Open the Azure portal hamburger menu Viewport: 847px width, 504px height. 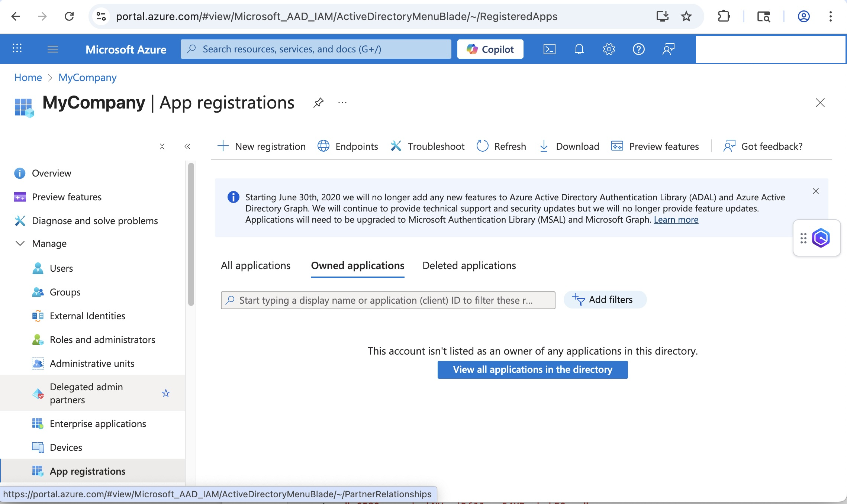pyautogui.click(x=53, y=49)
